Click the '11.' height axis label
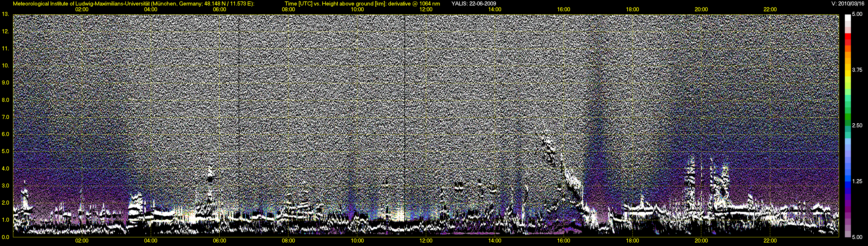The height and width of the screenshot is (246, 868). click(5, 49)
